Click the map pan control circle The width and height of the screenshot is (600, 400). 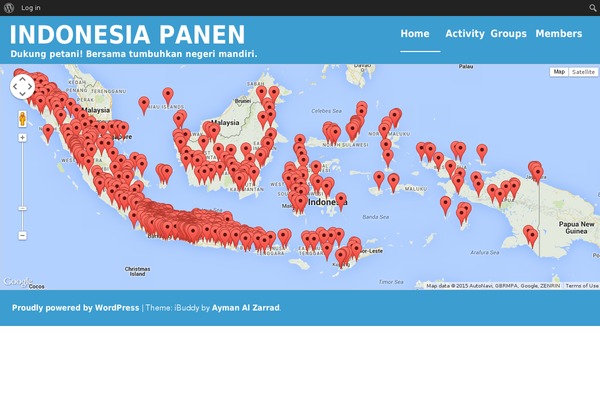pos(22,87)
